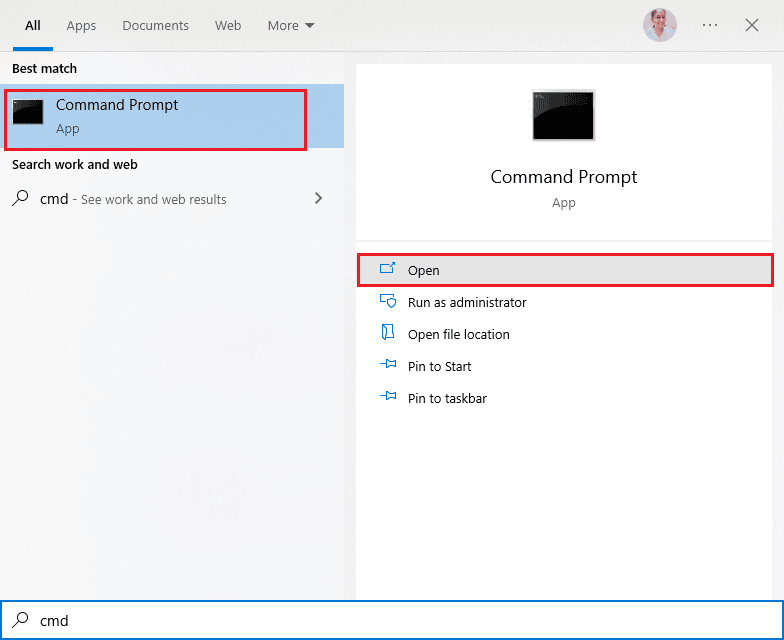Expand the More dropdown

tap(290, 26)
